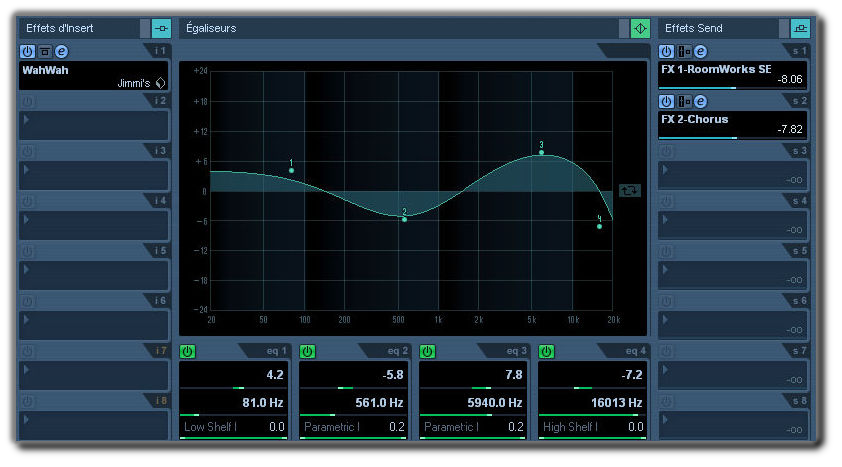Open the Low Shelf I type dropdown
This screenshot has width=842, height=467.
(x=208, y=427)
